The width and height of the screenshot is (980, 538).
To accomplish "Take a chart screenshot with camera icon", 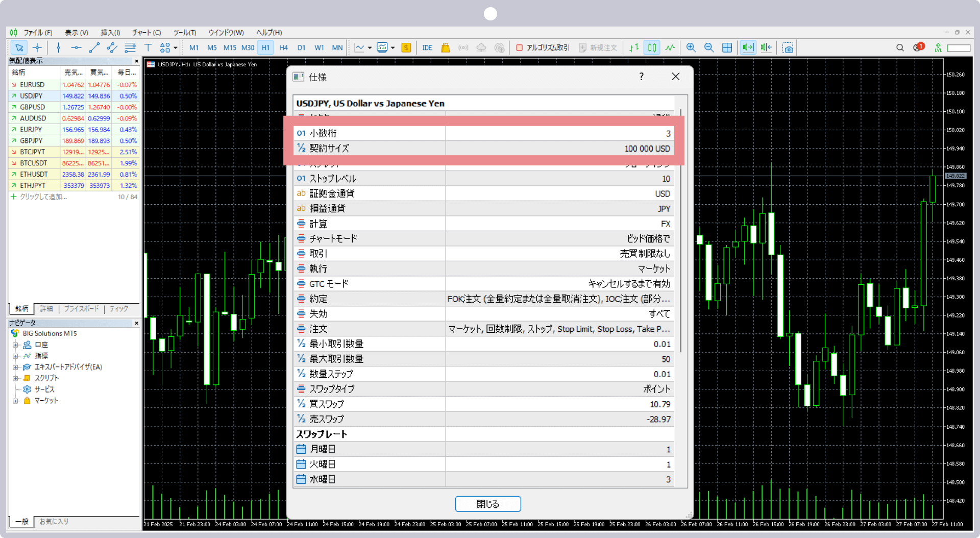I will [x=788, y=48].
